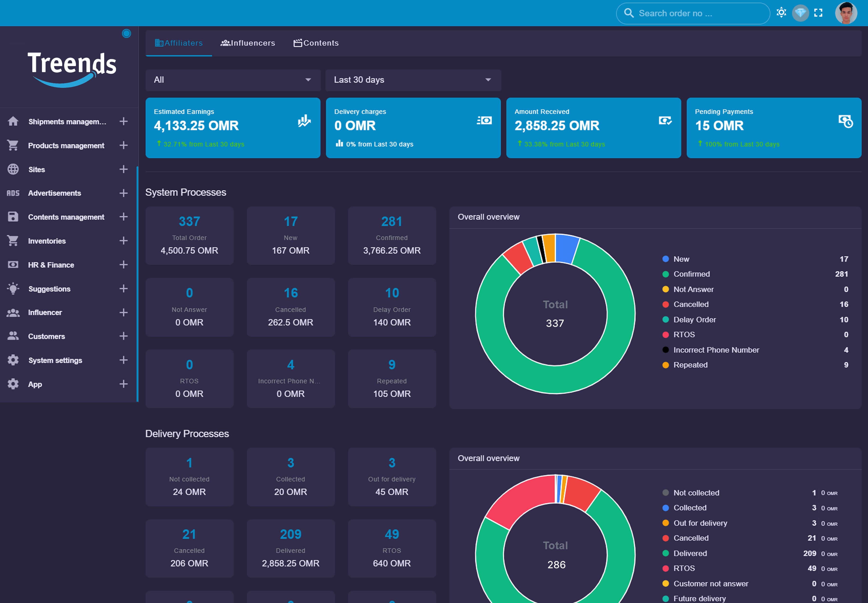Open the New orders 17 card
Viewport: 868px width, 603px height.
pyautogui.click(x=291, y=235)
